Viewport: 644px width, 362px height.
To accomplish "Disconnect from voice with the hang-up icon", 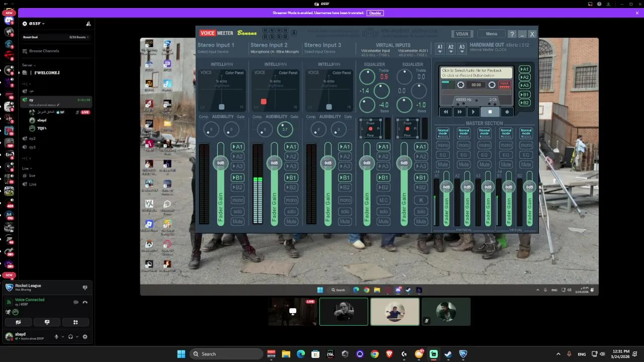I will point(85,302).
